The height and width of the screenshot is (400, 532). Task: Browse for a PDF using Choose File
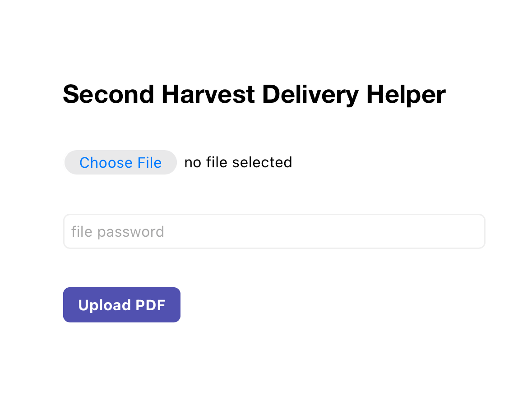pos(120,162)
